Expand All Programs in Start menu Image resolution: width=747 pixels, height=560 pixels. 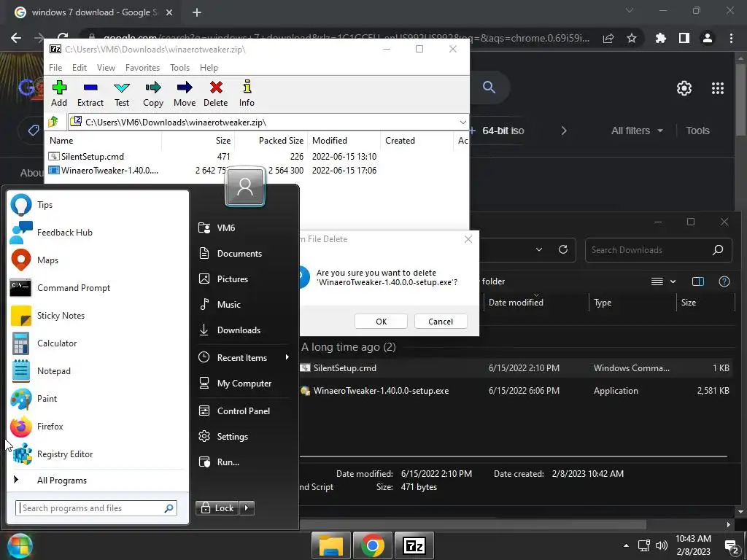pyautogui.click(x=98, y=481)
